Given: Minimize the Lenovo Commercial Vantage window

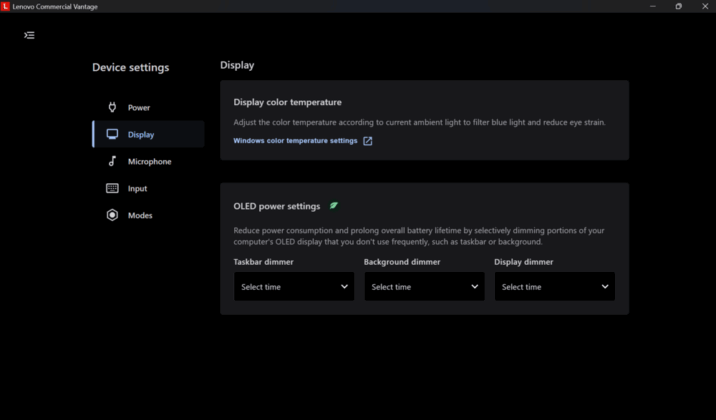Looking at the screenshot, I should pos(653,6).
